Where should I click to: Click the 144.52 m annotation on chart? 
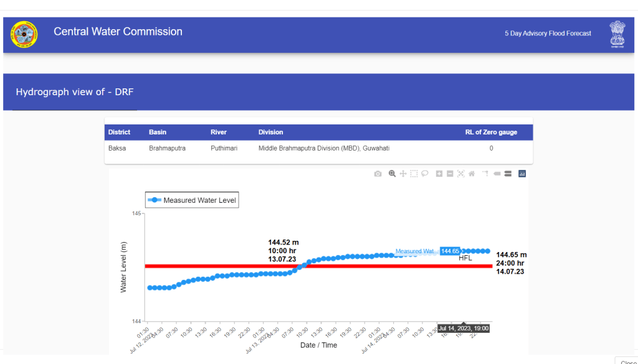pyautogui.click(x=283, y=251)
